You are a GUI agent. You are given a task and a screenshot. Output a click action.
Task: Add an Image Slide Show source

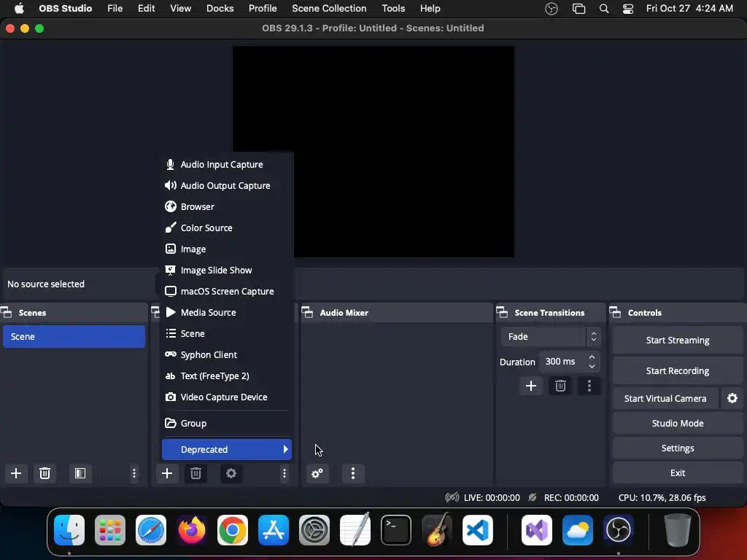click(x=227, y=270)
